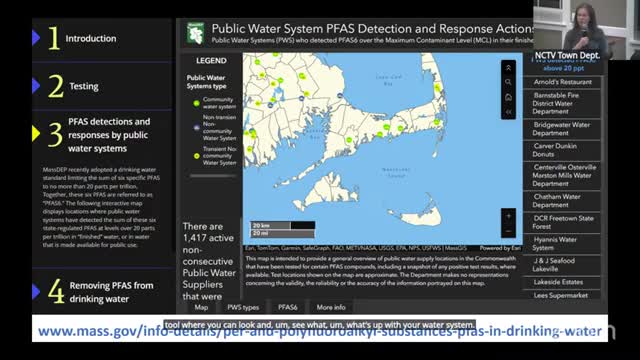Open the map search magnifier tool

508,82
